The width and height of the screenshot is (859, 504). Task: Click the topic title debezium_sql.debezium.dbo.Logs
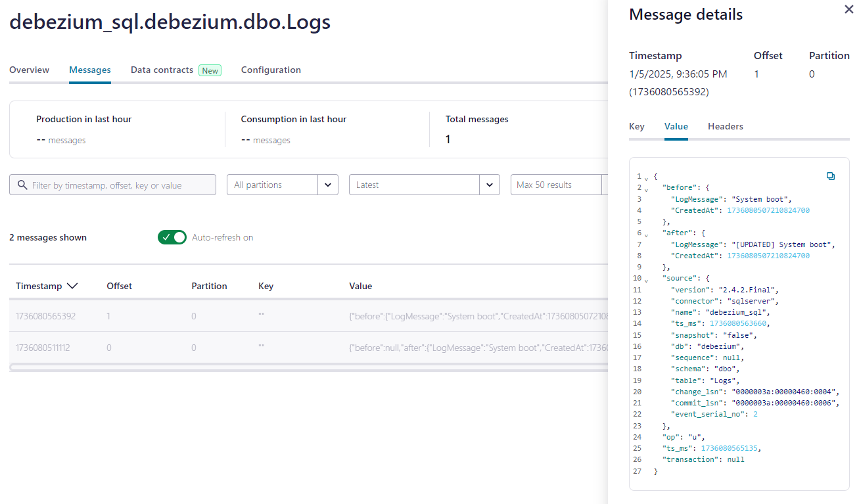click(x=170, y=22)
